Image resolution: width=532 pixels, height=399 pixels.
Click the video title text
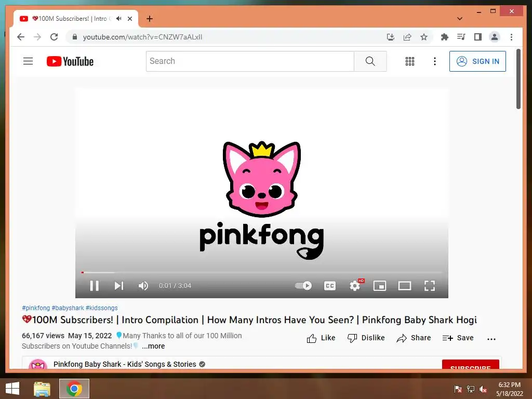click(x=249, y=320)
